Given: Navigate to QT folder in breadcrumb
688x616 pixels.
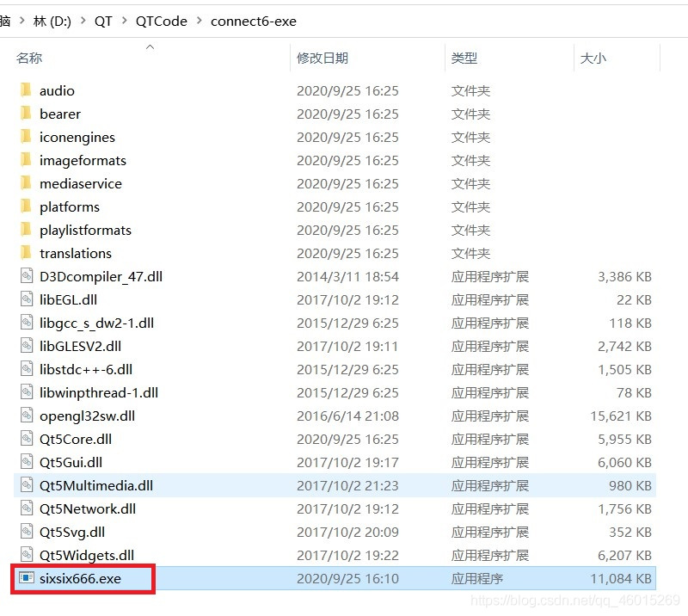Looking at the screenshot, I should pyautogui.click(x=103, y=21).
